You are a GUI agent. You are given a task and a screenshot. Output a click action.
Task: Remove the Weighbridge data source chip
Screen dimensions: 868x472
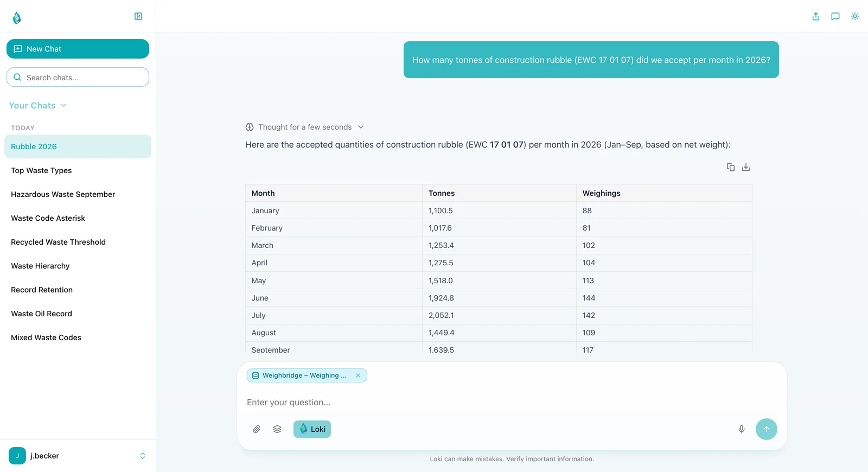tap(358, 375)
